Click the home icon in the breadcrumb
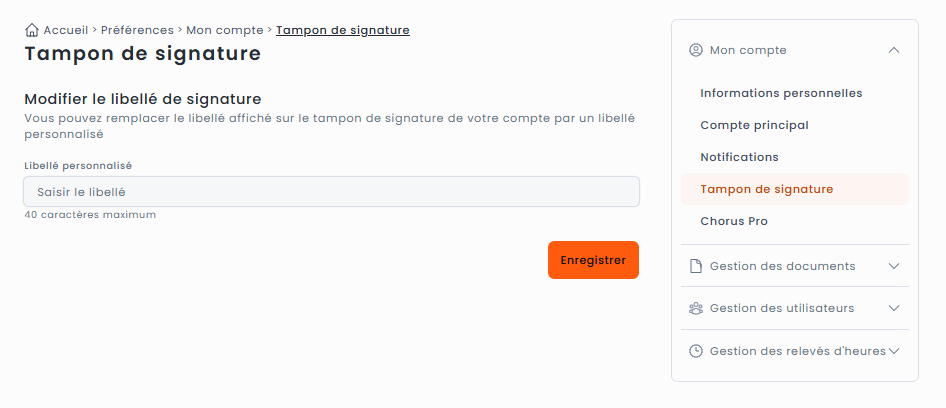Screen dimensions: 946x408 pos(32,30)
